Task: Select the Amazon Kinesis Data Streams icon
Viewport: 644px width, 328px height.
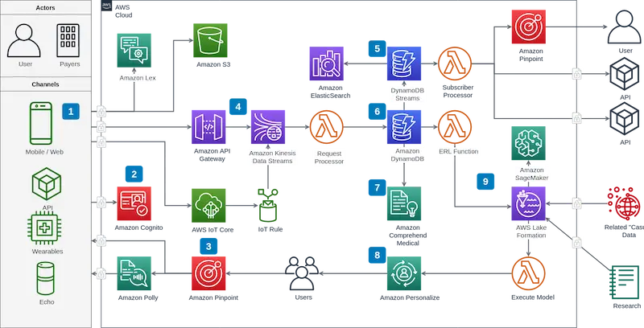Action: pos(268,127)
